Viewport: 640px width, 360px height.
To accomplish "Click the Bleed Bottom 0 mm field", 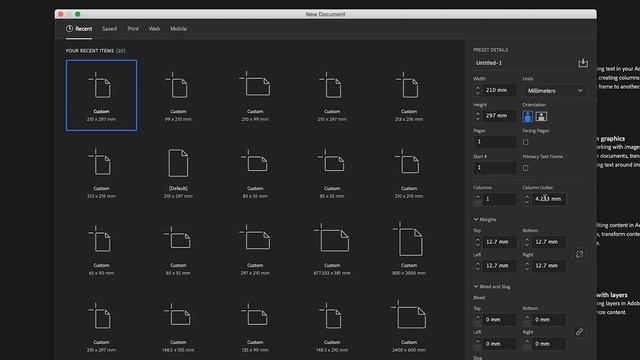I will coord(549,320).
